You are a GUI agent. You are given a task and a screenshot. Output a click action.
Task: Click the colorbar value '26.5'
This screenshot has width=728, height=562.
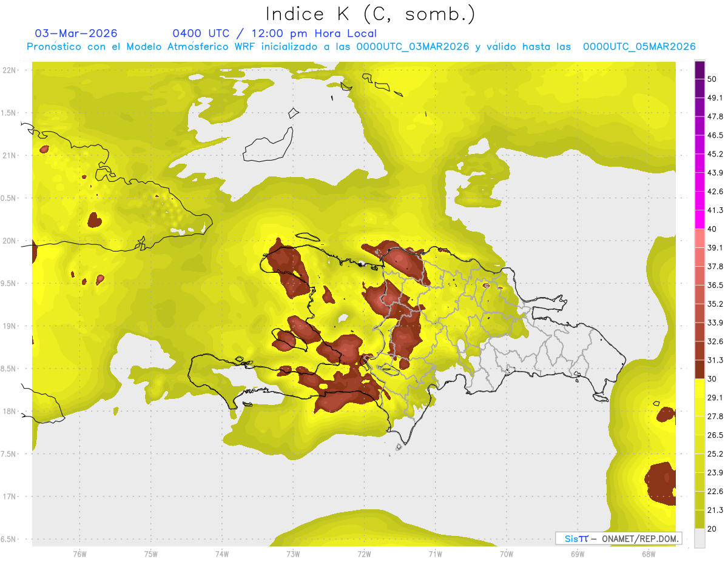tap(716, 435)
